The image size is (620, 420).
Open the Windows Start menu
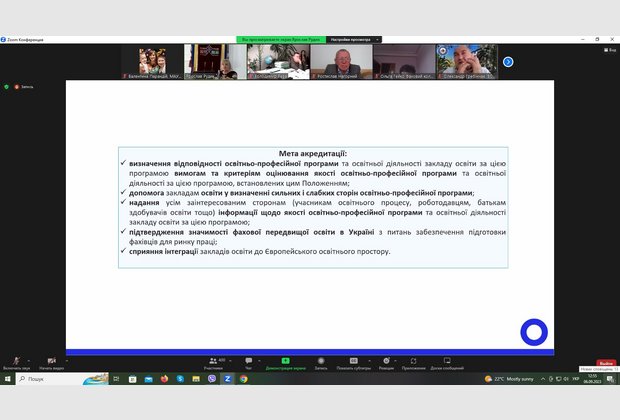click(x=8, y=379)
